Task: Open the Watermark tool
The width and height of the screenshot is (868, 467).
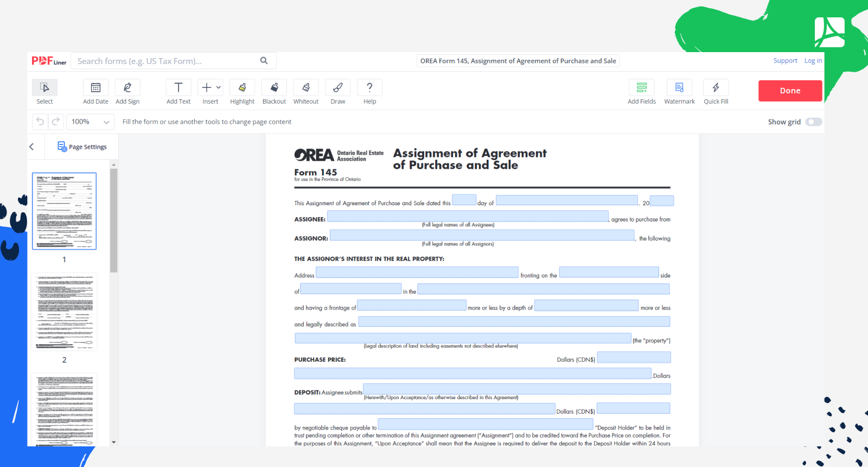Action: pos(679,92)
